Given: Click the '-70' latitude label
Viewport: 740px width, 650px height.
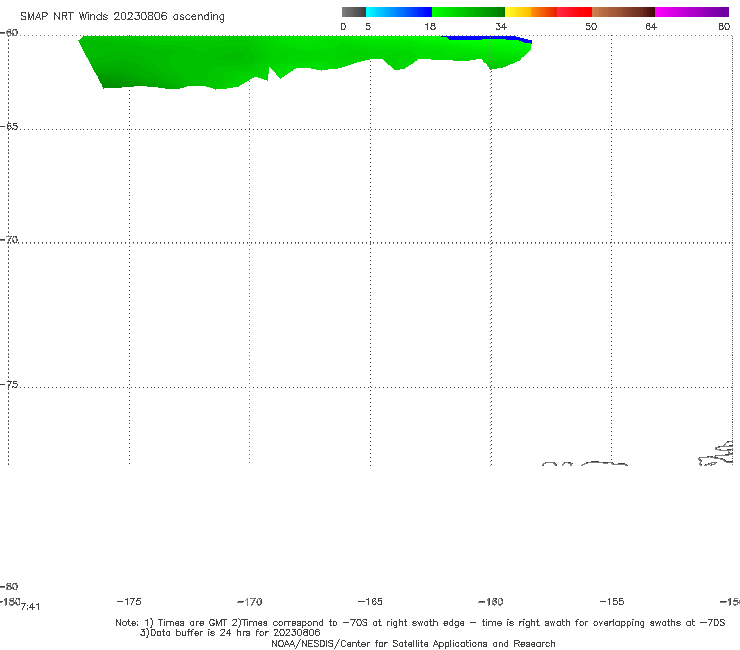Looking at the screenshot, I should (x=9, y=240).
